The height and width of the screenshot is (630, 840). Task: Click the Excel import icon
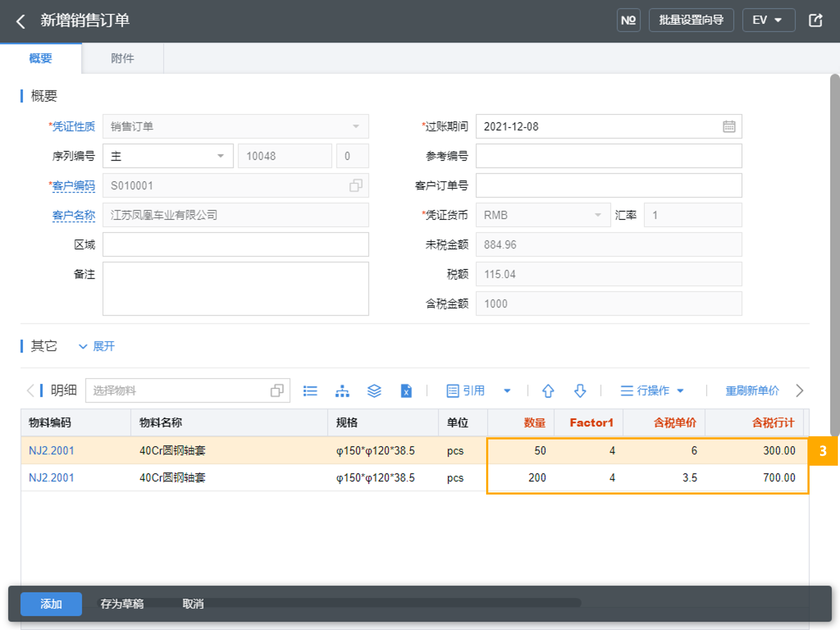point(406,391)
